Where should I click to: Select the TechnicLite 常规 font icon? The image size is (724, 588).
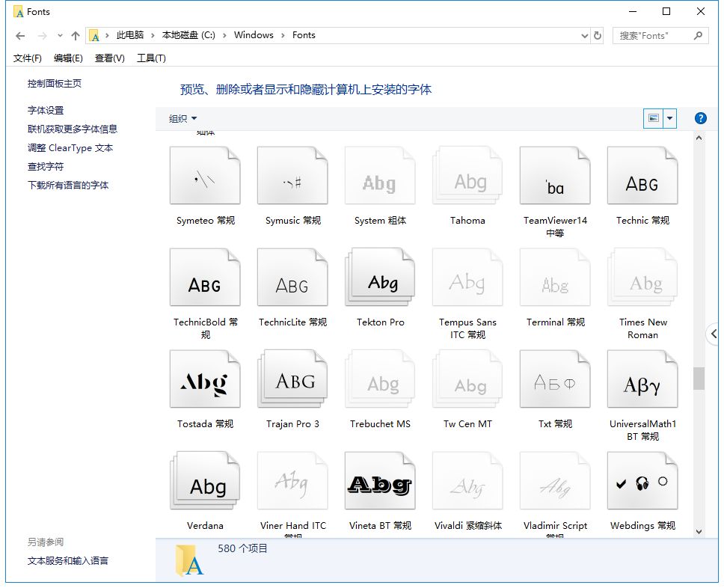pos(292,277)
